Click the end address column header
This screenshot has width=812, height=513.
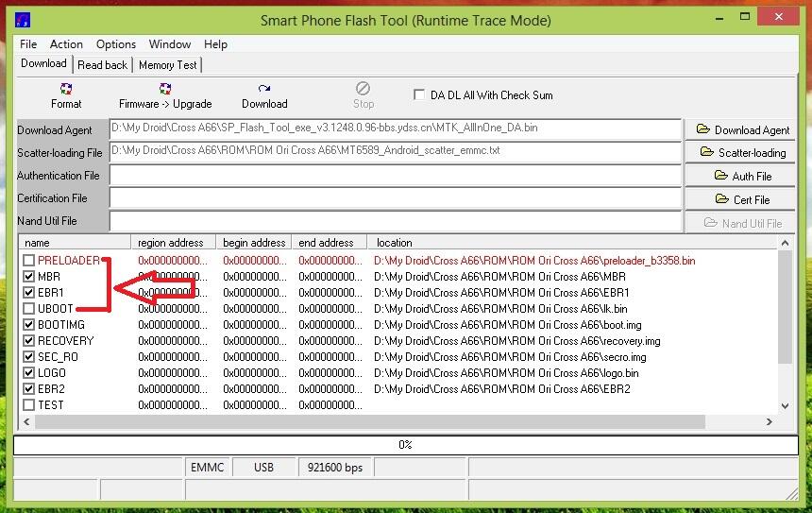tap(330, 243)
